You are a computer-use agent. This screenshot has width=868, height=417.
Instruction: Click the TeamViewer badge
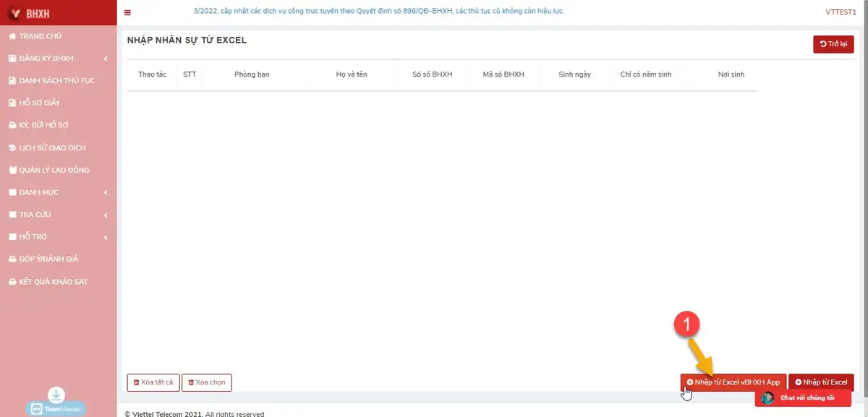click(x=56, y=409)
